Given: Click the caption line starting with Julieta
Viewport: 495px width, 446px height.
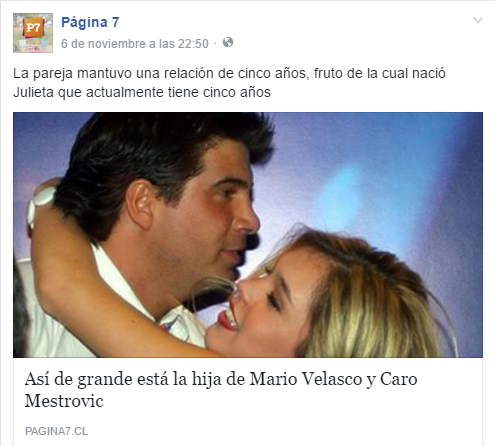Looking at the screenshot, I should point(142,92).
